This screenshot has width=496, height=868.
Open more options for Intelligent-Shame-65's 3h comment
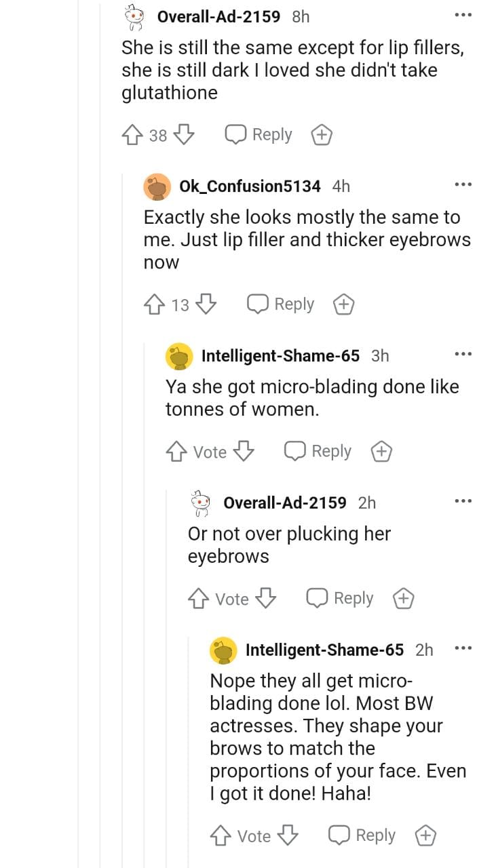[463, 354]
